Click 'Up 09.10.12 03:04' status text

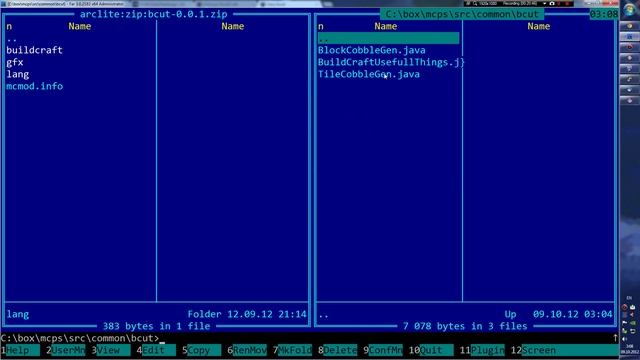click(558, 314)
